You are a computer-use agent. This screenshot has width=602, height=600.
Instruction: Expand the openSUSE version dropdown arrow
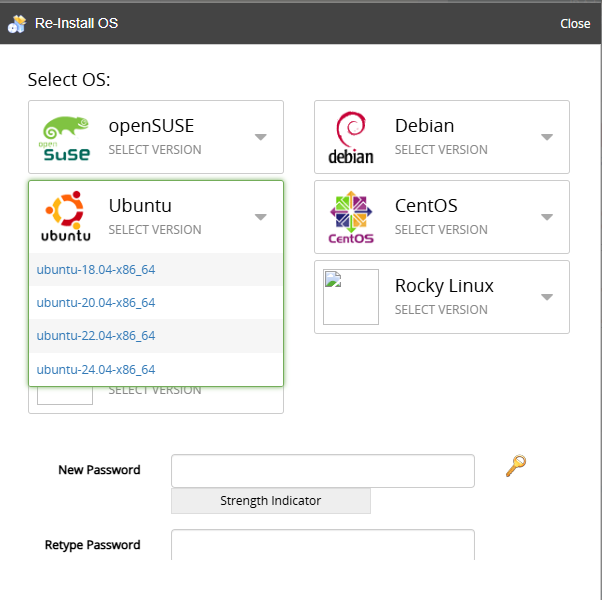261,137
